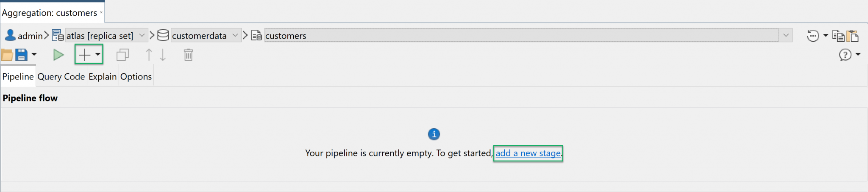This screenshot has width=868, height=192.
Task: Open help with the question mark icon
Action: coord(845,55)
